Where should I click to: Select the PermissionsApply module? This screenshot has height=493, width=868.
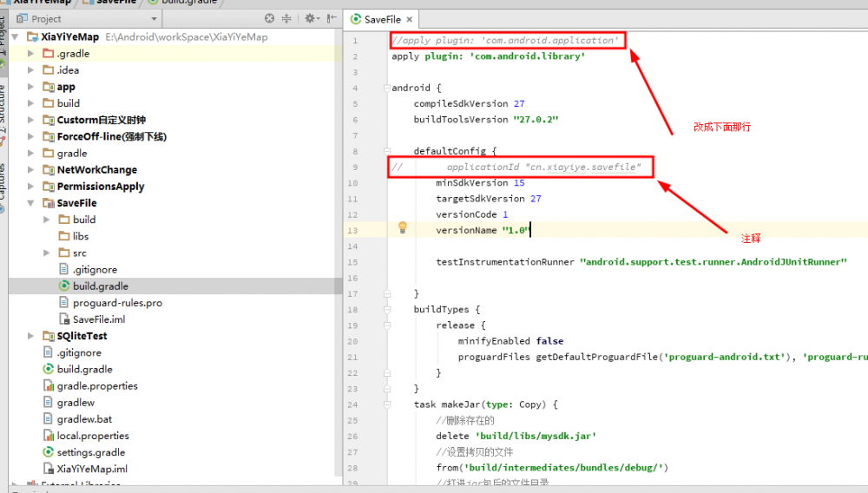pyautogui.click(x=101, y=187)
